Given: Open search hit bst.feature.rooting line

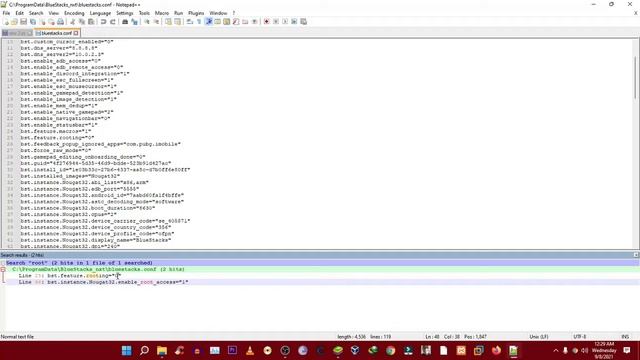Looking at the screenshot, I should 69,276.
